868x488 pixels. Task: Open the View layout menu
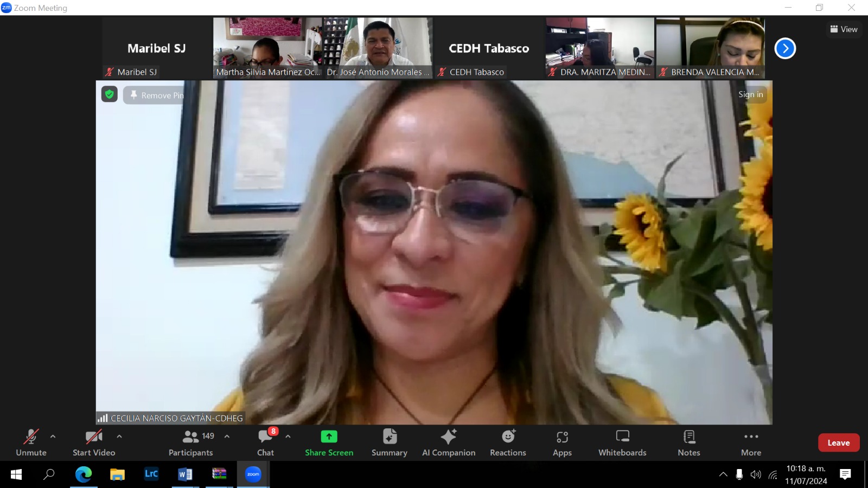coord(844,29)
